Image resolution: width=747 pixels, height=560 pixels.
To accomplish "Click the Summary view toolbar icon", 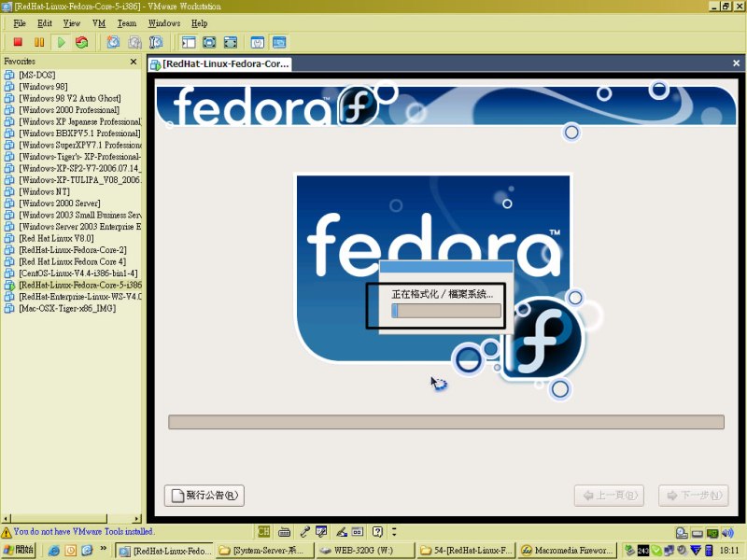I will click(258, 42).
